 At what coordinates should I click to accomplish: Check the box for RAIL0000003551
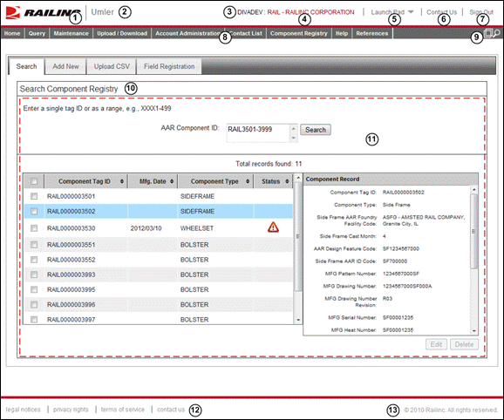[x=34, y=245]
